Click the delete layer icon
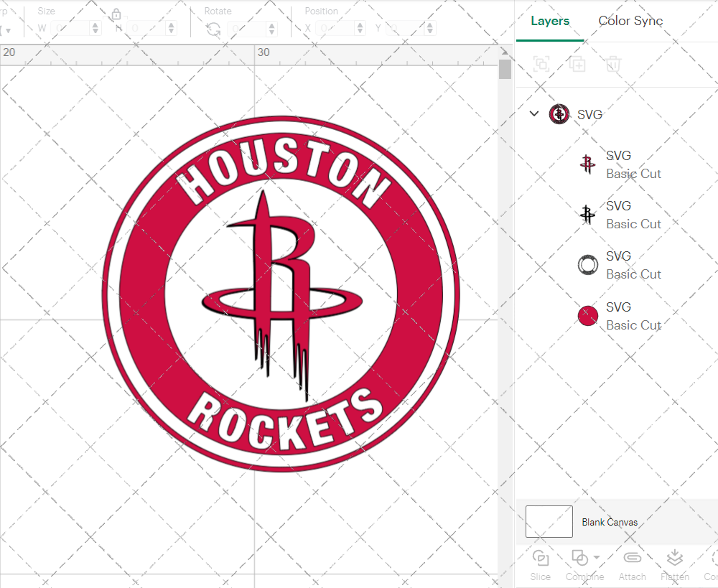 pos(612,64)
